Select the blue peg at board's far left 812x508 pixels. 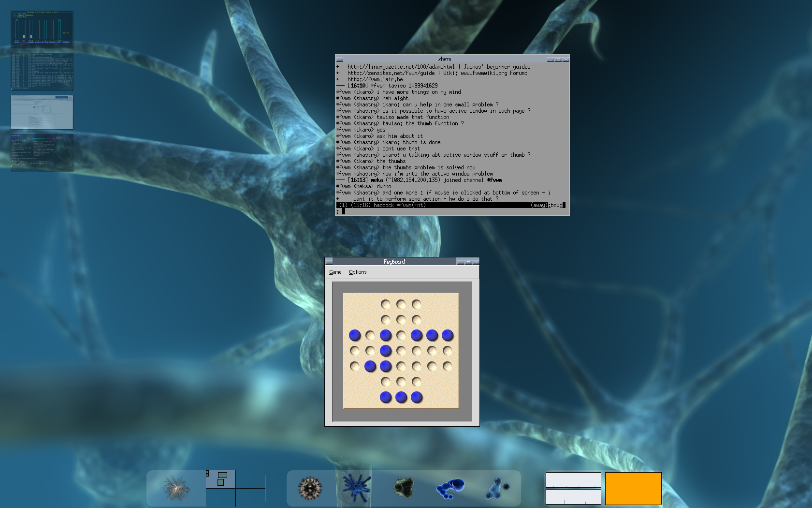pos(355,335)
